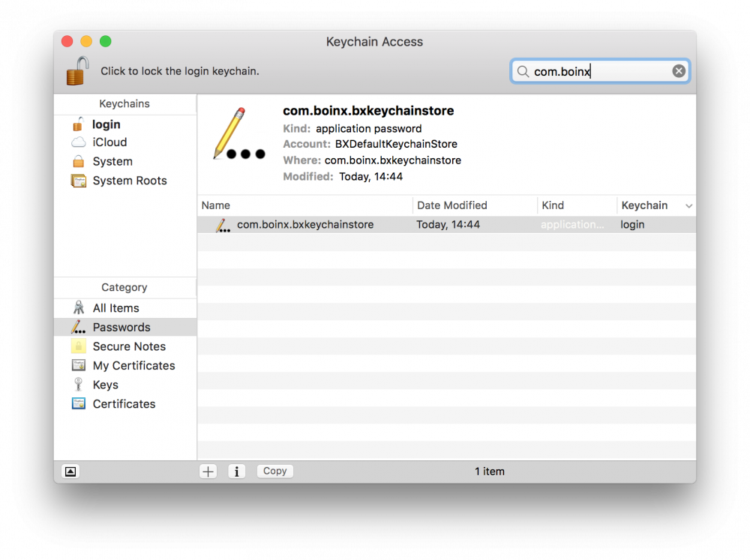This screenshot has width=750, height=560.
Task: Click the '1 item' status text
Action: point(490,472)
